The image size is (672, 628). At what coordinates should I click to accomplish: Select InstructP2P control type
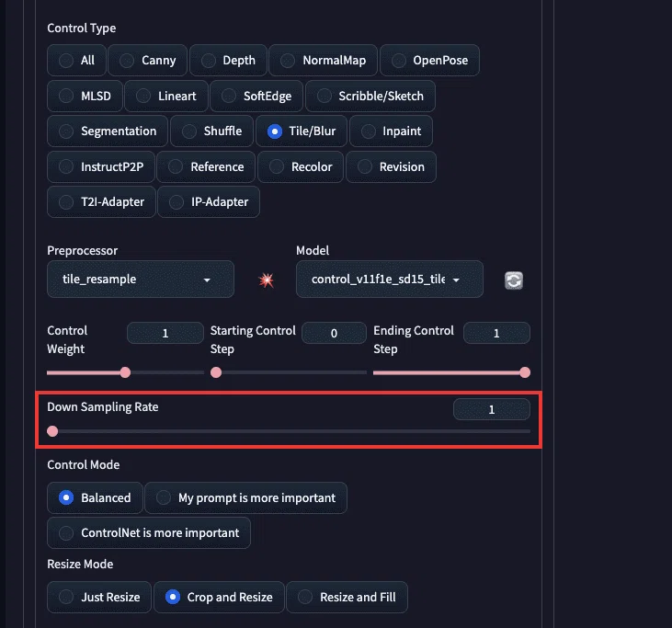101,166
